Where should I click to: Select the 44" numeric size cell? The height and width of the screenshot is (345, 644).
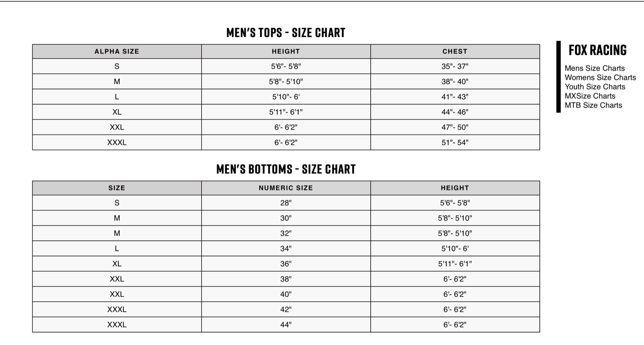click(286, 324)
